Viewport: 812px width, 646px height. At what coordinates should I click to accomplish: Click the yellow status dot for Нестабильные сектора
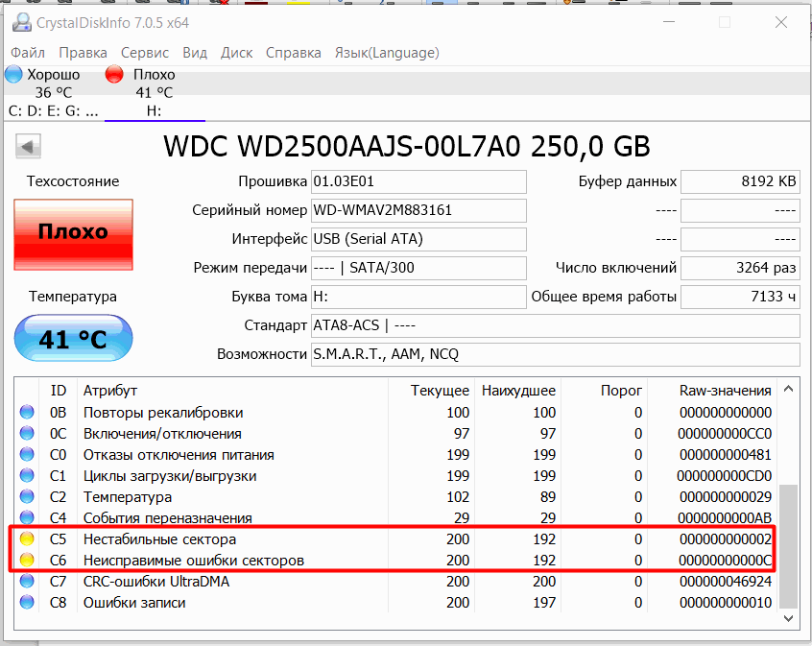tap(27, 539)
